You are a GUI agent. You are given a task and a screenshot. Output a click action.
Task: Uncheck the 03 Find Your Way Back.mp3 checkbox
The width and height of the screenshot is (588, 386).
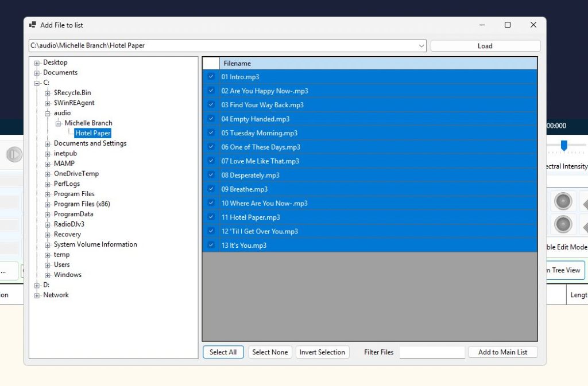point(211,104)
